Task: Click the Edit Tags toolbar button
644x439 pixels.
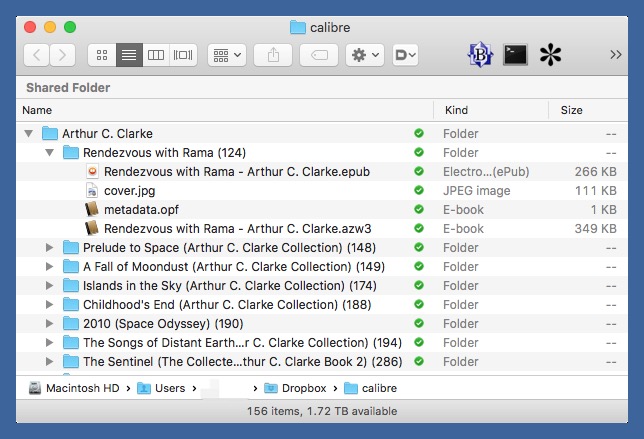Action: coord(318,56)
